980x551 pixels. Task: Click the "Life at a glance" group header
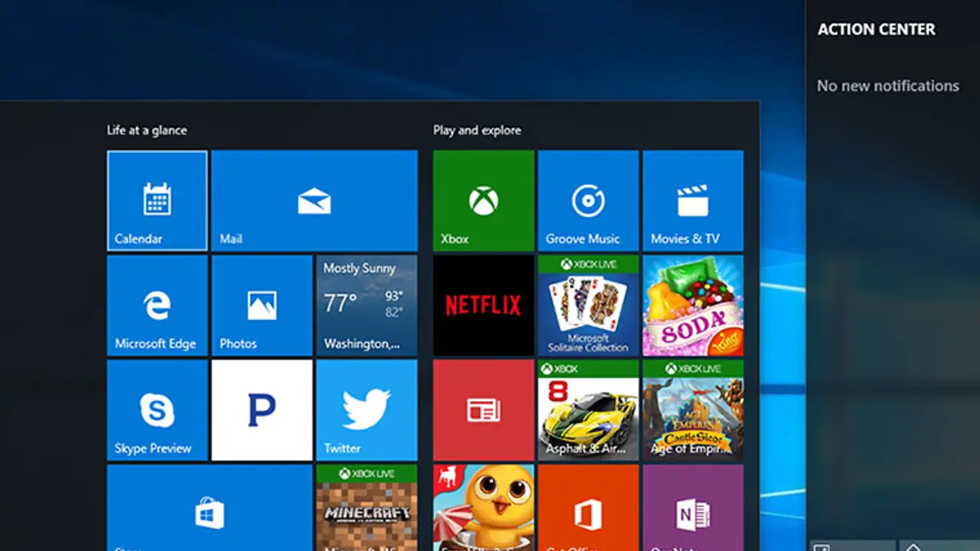(x=147, y=130)
